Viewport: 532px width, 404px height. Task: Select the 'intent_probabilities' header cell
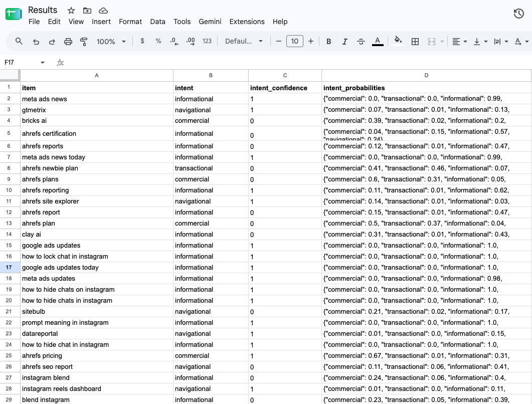[427, 88]
